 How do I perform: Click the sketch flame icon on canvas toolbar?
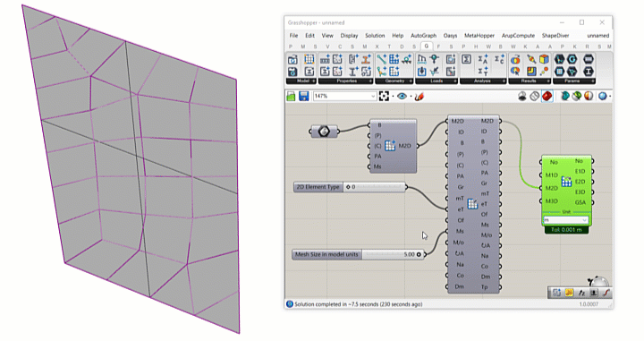click(419, 97)
